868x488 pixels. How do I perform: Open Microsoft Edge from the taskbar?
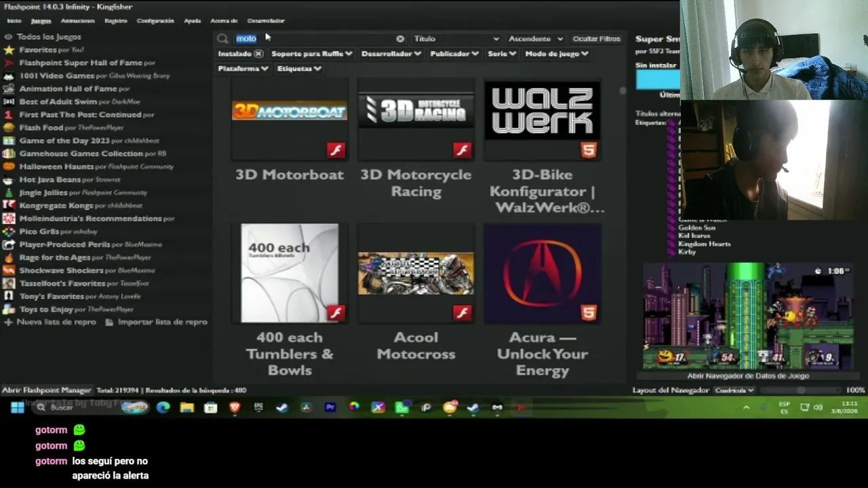[163, 407]
